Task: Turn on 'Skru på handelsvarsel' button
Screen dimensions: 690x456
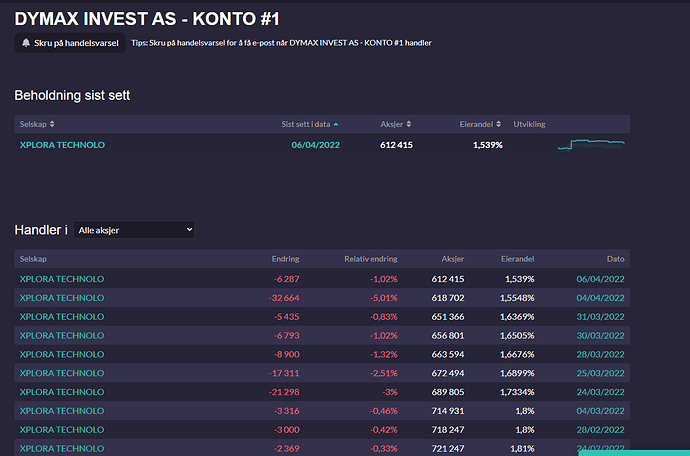Action: pos(70,43)
